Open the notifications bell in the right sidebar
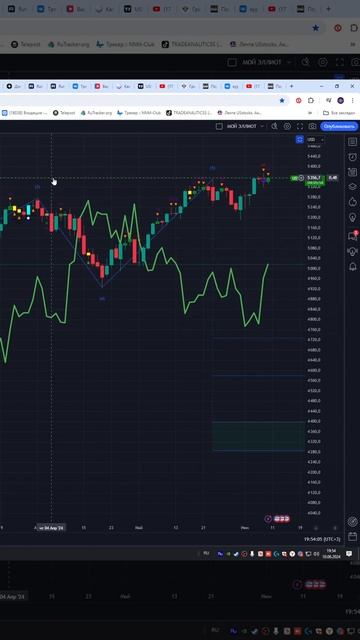Image resolution: width=360 pixels, height=640 pixels. coord(352,267)
